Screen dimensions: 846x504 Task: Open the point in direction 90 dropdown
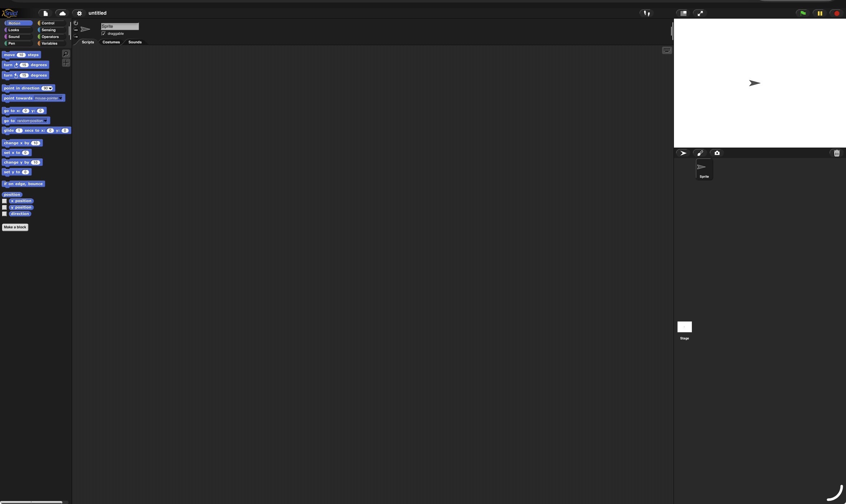pos(51,88)
